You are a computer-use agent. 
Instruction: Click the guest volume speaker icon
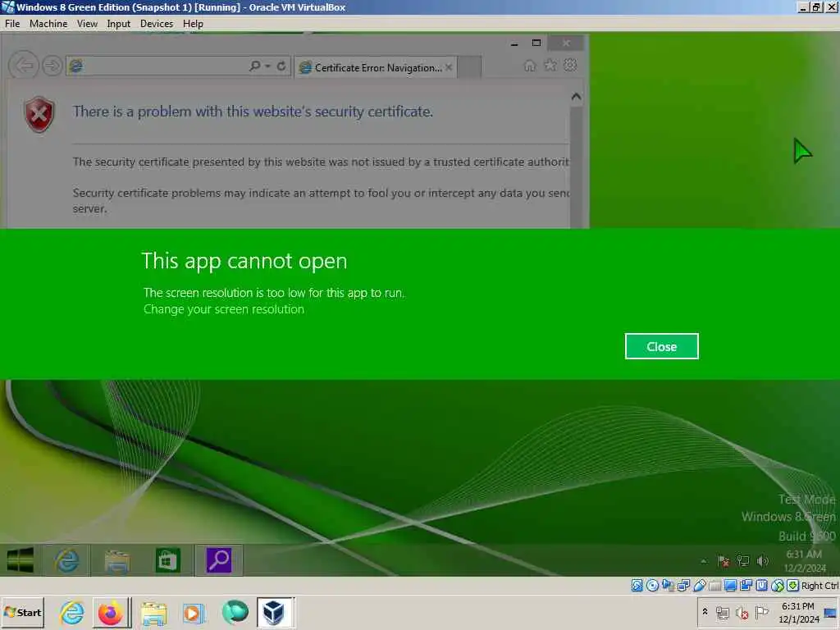(x=762, y=561)
